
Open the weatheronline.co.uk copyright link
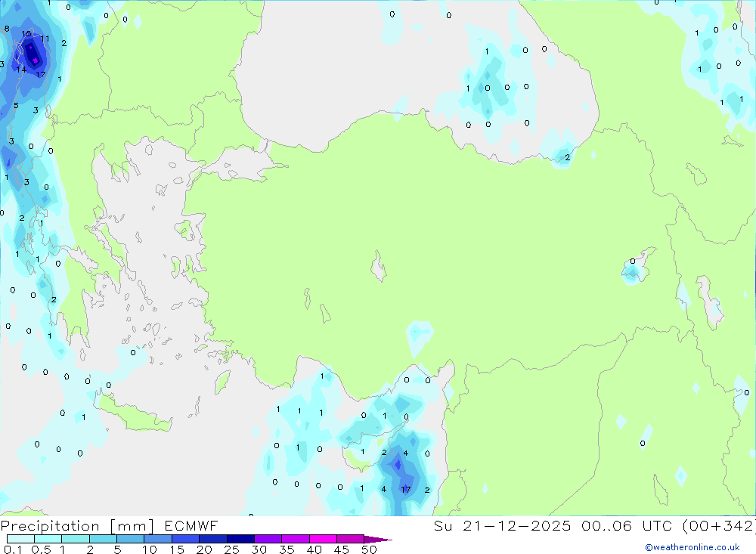click(692, 547)
